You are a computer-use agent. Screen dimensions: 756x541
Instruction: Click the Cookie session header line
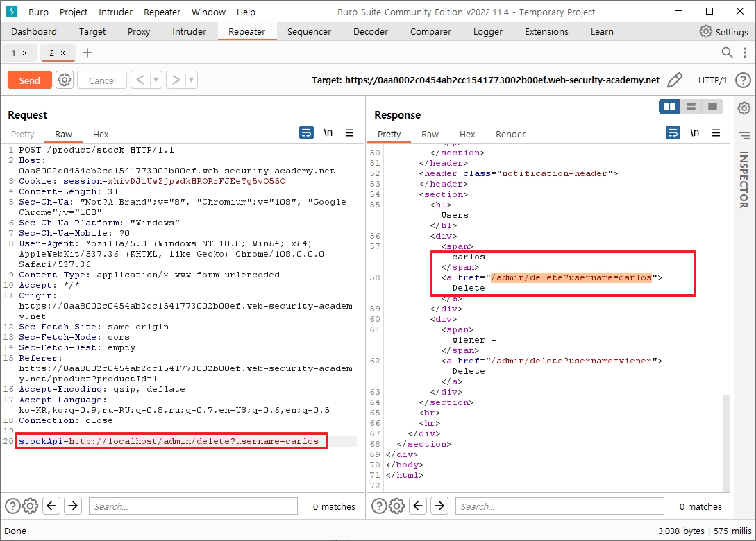[152, 181]
